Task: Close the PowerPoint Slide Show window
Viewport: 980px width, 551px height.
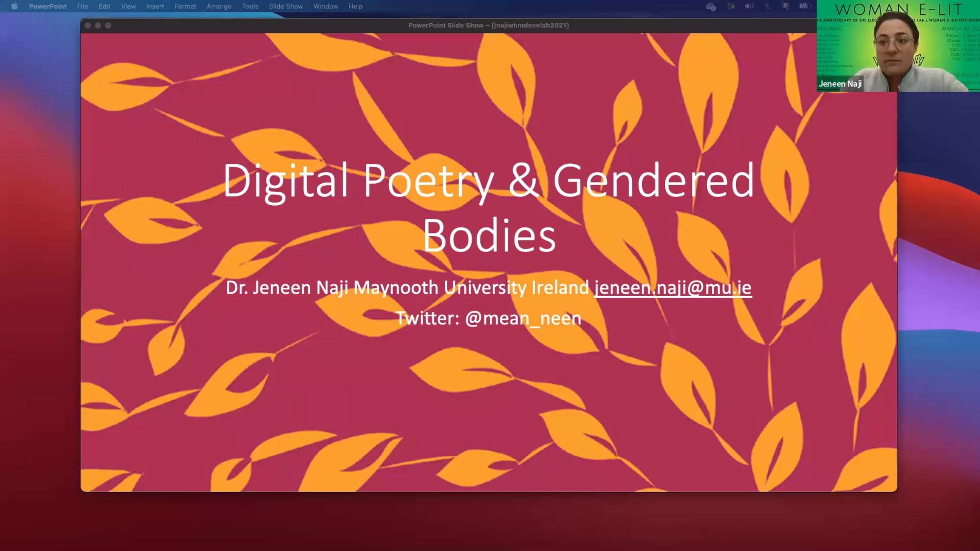Action: pyautogui.click(x=88, y=25)
